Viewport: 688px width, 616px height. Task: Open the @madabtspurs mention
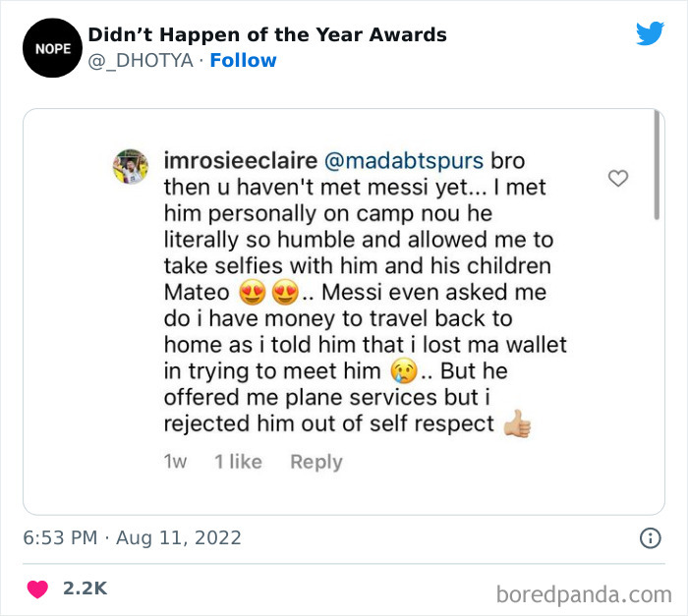401,160
